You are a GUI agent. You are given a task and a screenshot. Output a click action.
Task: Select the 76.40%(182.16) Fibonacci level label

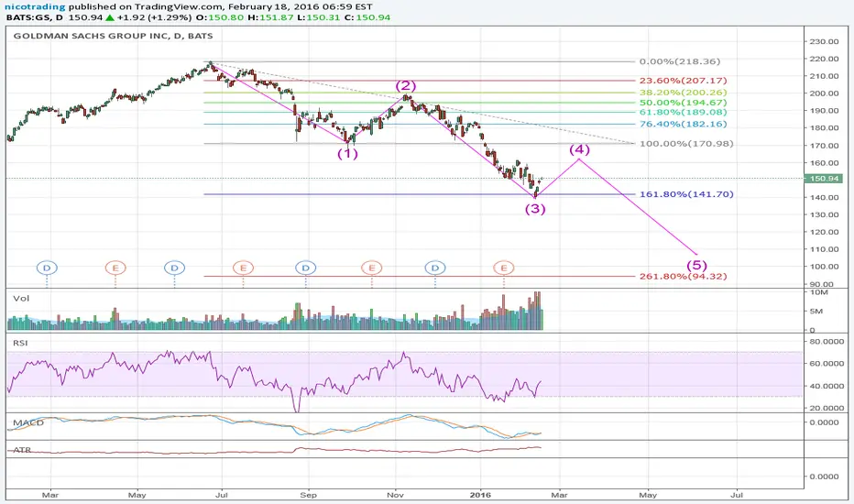(683, 125)
